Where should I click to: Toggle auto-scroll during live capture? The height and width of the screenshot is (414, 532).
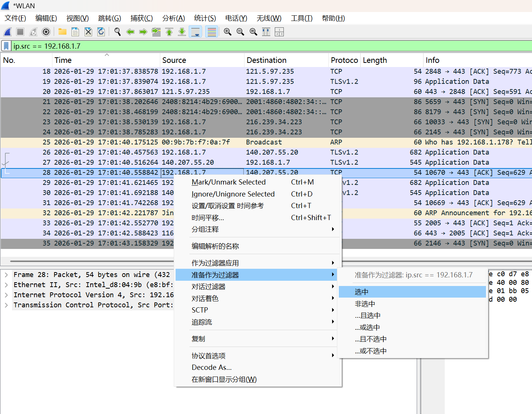tap(195, 32)
